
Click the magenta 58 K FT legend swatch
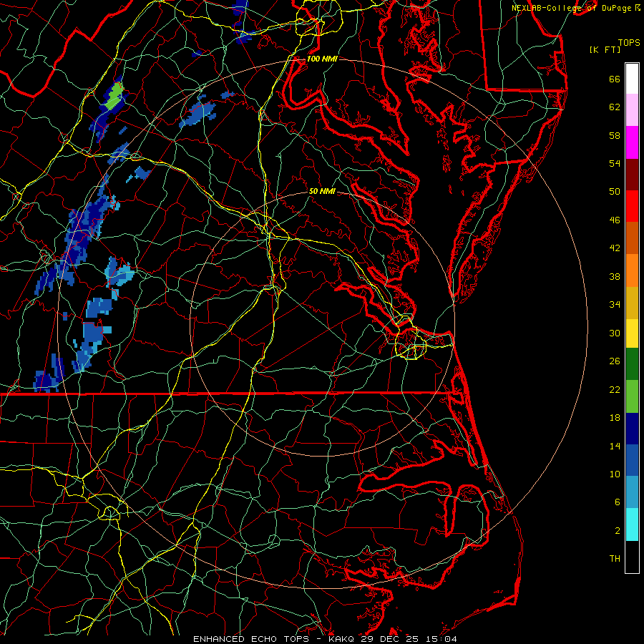point(632,142)
